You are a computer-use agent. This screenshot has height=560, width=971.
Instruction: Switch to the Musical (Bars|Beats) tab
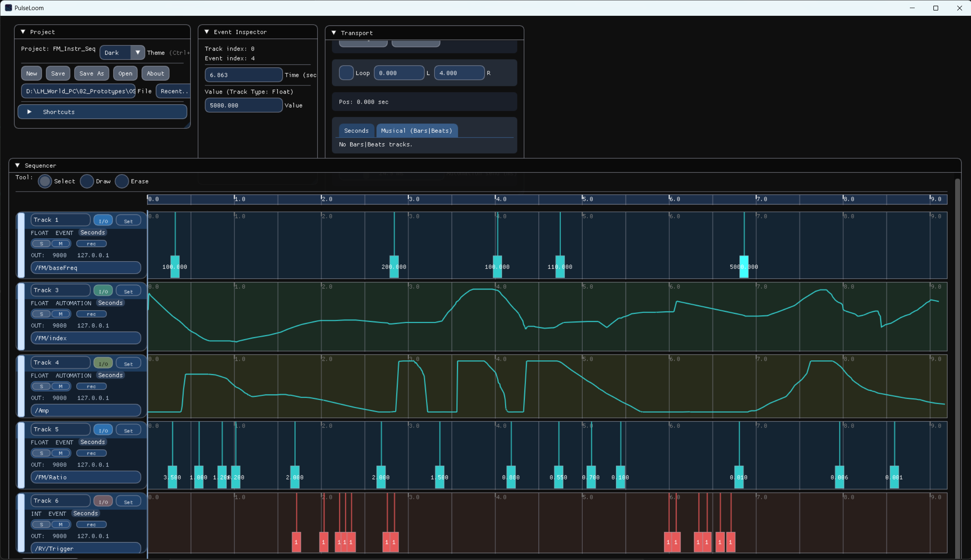417,130
